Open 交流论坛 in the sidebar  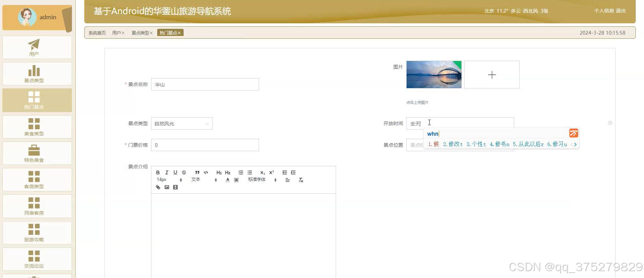click(x=37, y=259)
